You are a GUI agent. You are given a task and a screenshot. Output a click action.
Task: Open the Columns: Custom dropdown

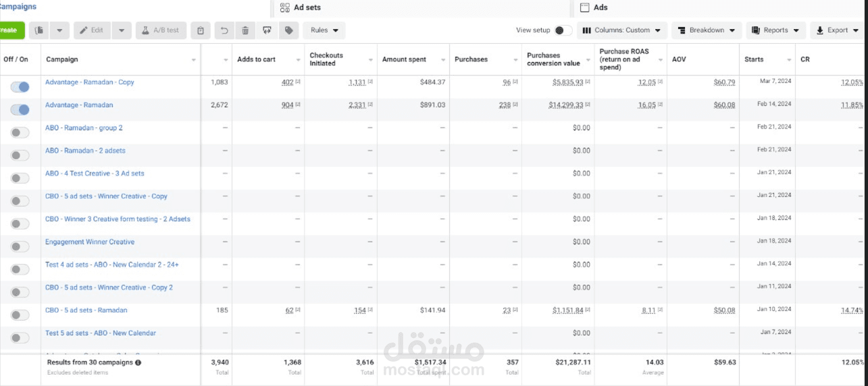(x=622, y=30)
